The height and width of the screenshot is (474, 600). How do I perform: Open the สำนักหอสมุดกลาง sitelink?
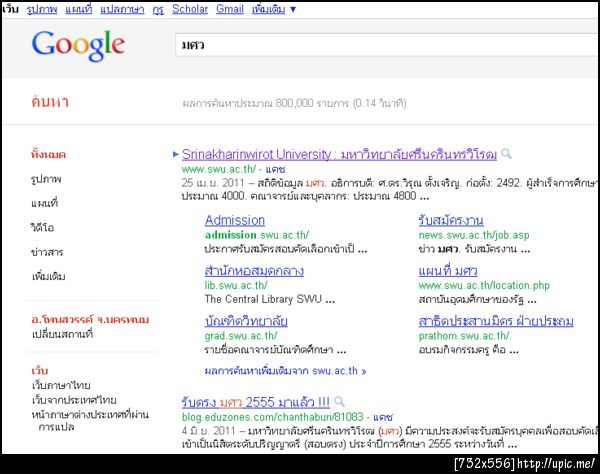pos(254,271)
